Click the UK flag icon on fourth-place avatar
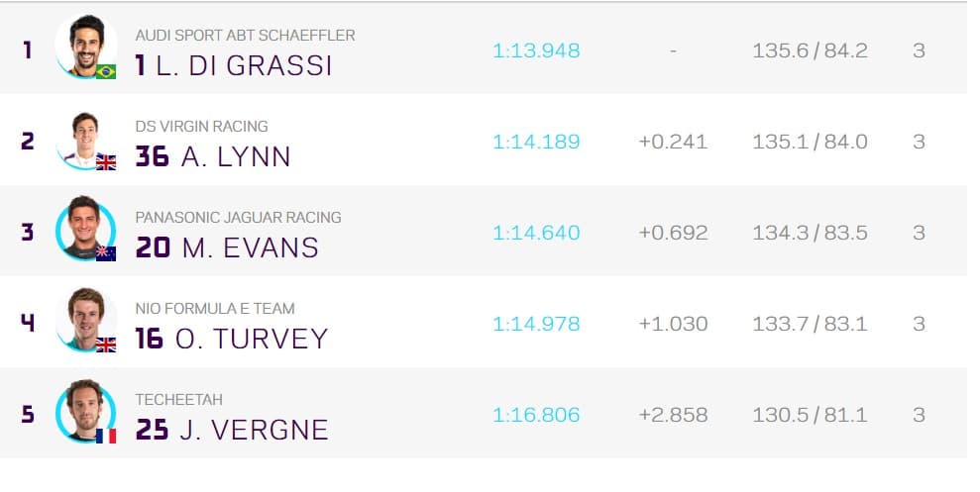Image resolution: width=980 pixels, height=492 pixels. tap(106, 344)
